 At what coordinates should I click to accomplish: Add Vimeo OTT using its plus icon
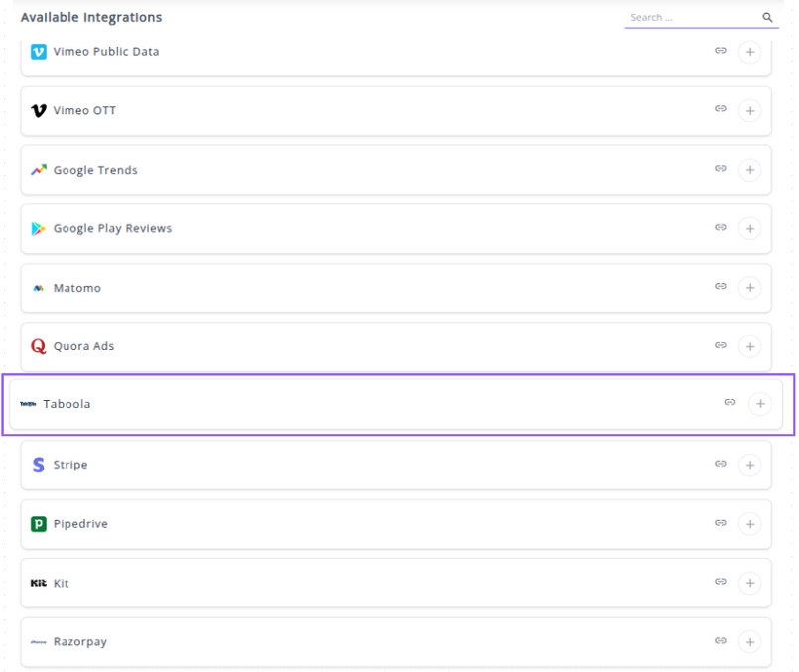(750, 111)
